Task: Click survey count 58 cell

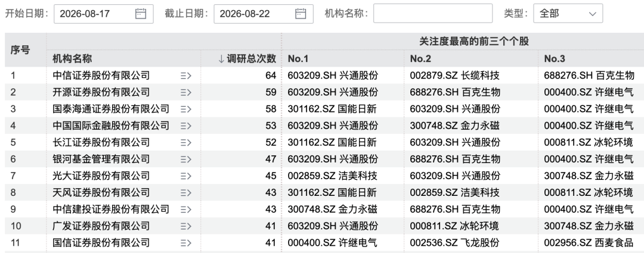Action: pos(271,109)
